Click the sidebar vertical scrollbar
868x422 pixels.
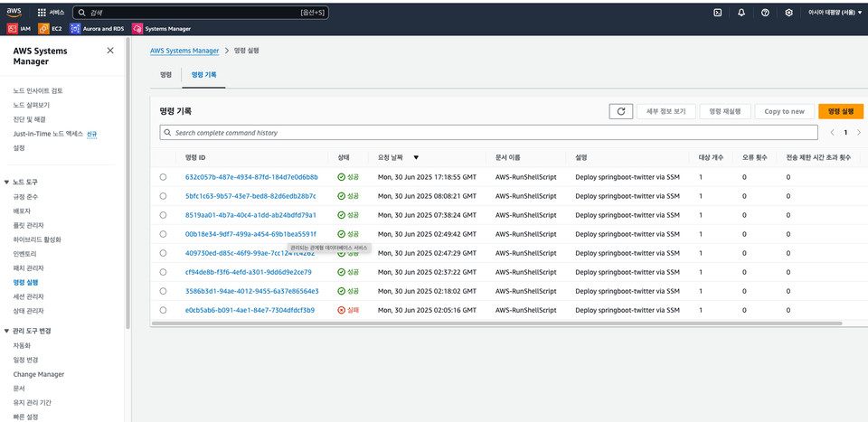pyautogui.click(x=127, y=183)
